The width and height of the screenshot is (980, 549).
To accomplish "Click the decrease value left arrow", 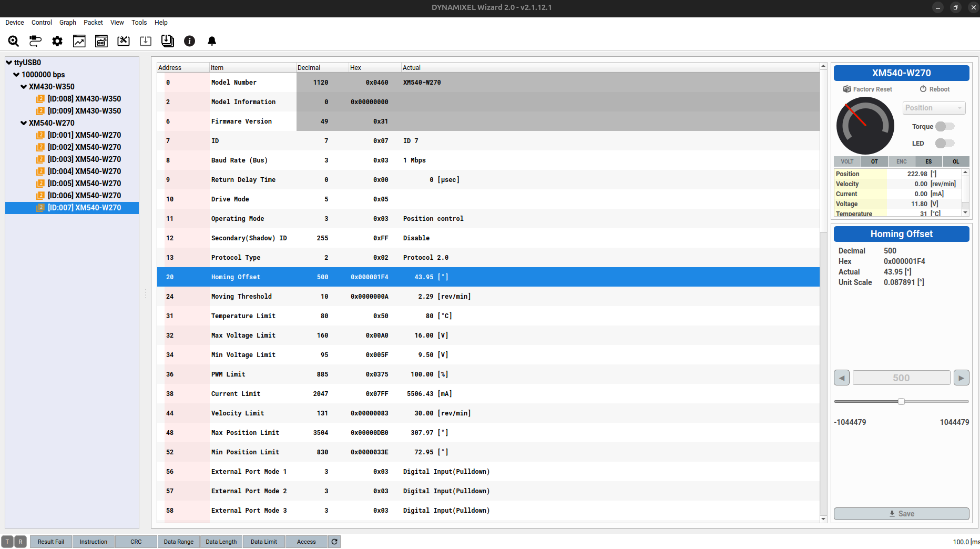I will tap(842, 378).
